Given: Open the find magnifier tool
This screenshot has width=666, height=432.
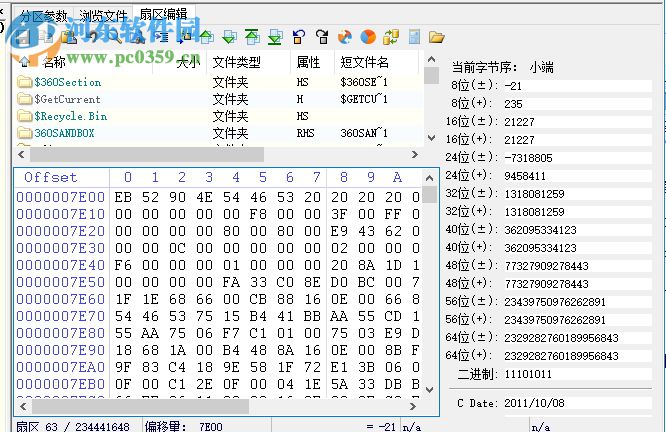Looking at the screenshot, I should (x=115, y=37).
